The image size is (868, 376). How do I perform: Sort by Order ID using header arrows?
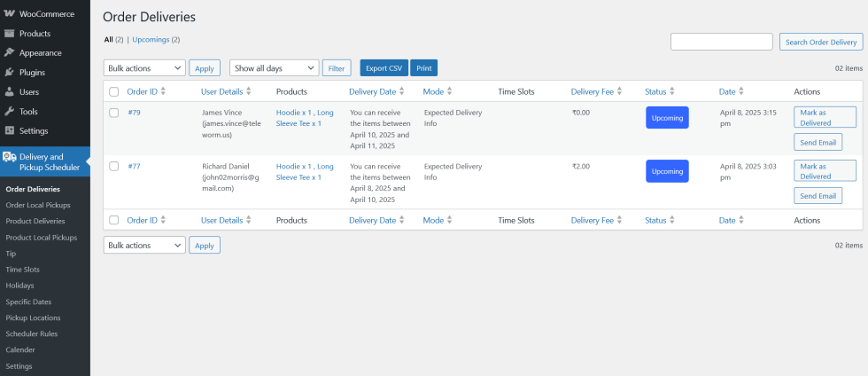pos(163,91)
